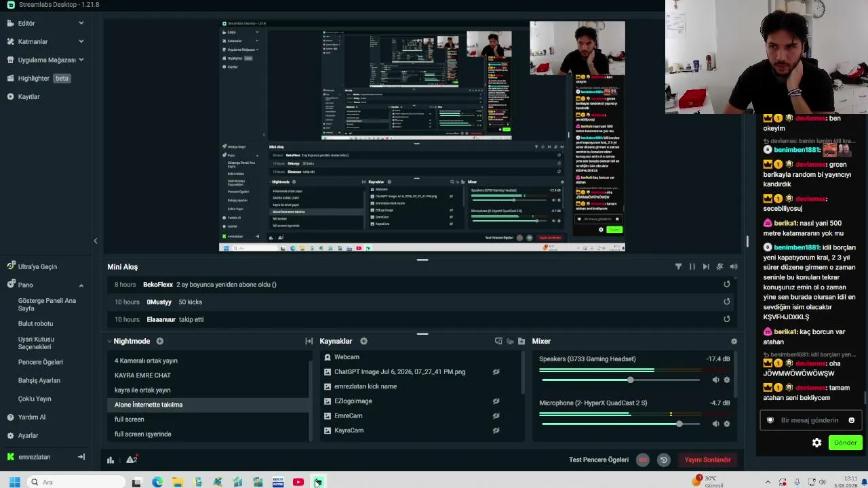The width and height of the screenshot is (868, 488).
Task: Send chat message with Gönder button
Action: click(x=845, y=443)
